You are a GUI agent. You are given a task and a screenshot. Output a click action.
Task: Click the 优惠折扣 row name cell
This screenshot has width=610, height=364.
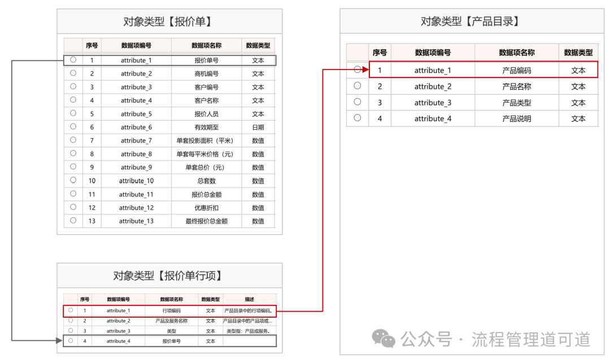206,208
